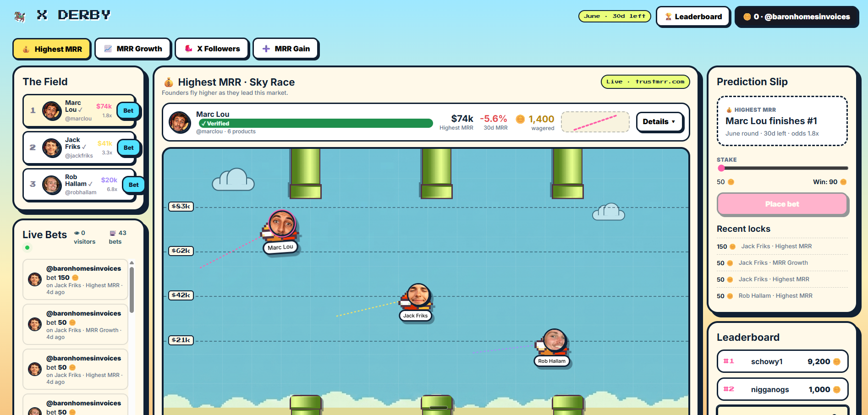This screenshot has width=868, height=415.
Task: Click the coin icon beside account balance
Action: pyautogui.click(x=747, y=16)
